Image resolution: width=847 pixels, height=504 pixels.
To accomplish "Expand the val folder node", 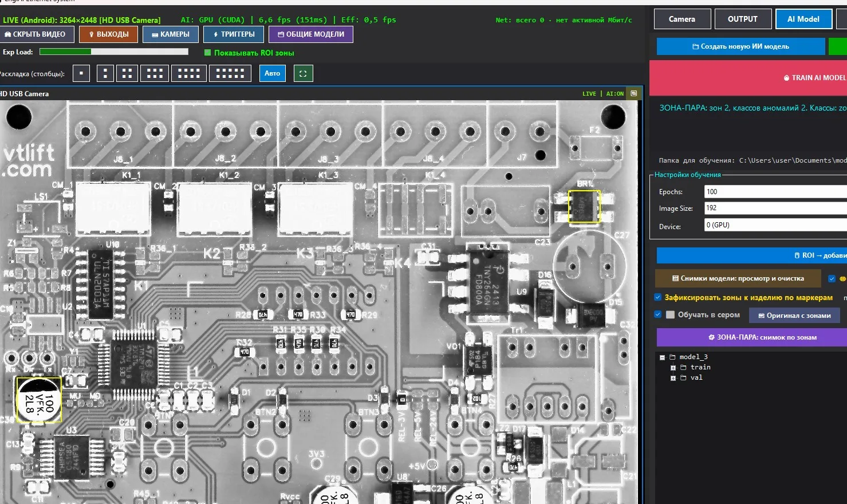I will pyautogui.click(x=673, y=378).
